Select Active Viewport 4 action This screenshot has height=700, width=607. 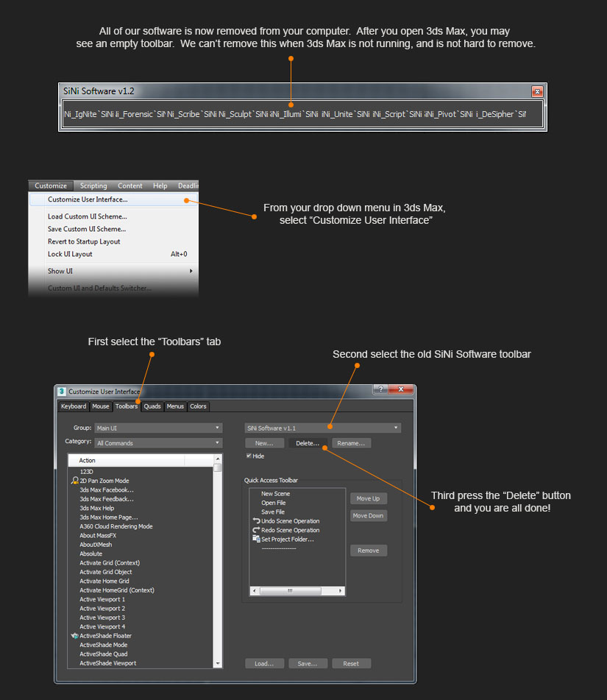click(102, 627)
